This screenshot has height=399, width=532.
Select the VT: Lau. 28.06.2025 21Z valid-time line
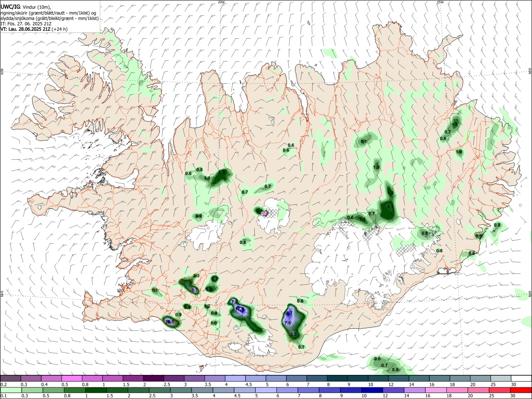[34, 29]
